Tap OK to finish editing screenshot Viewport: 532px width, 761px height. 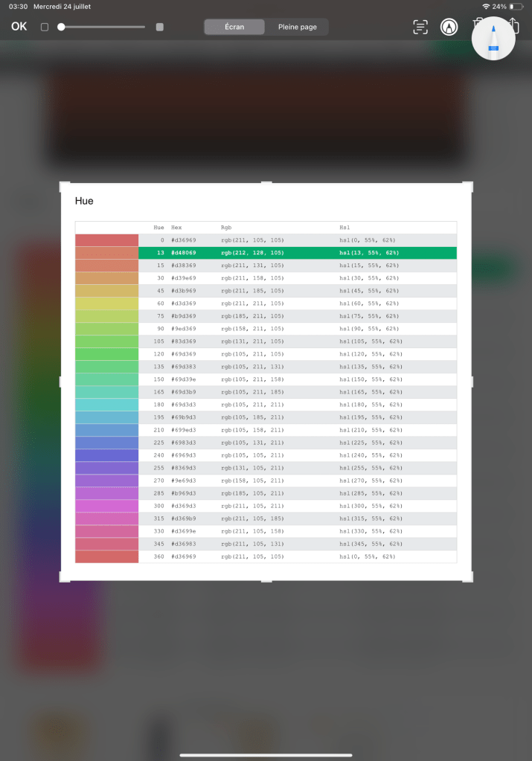(19, 27)
